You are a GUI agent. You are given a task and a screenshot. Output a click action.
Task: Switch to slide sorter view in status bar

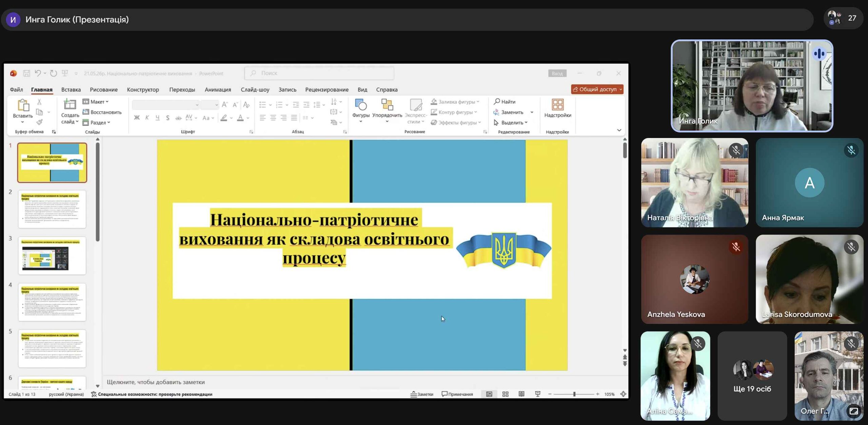[x=505, y=394]
